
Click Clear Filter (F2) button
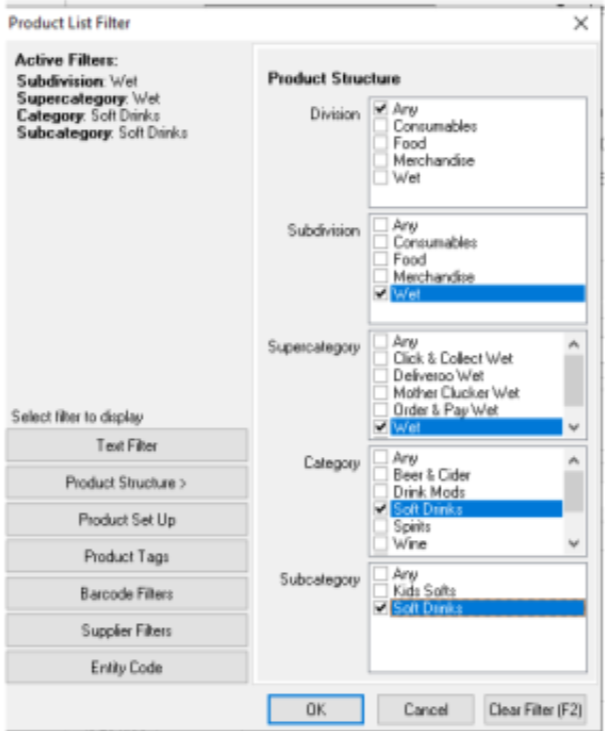(534, 710)
